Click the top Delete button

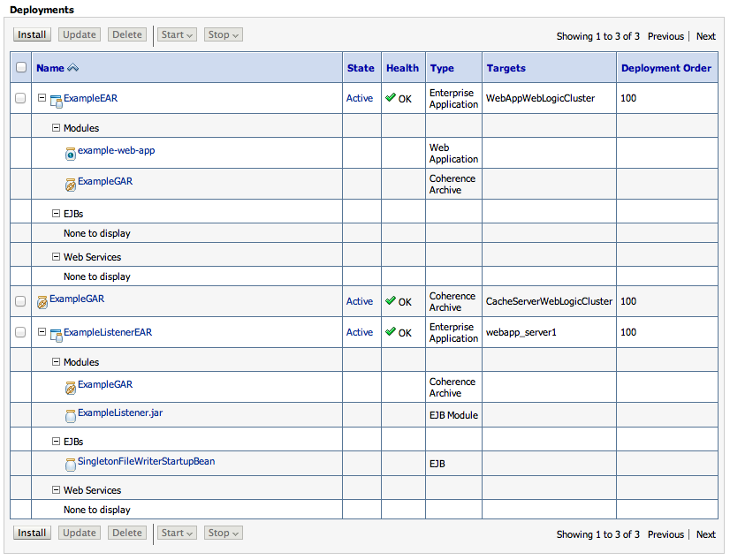point(127,34)
